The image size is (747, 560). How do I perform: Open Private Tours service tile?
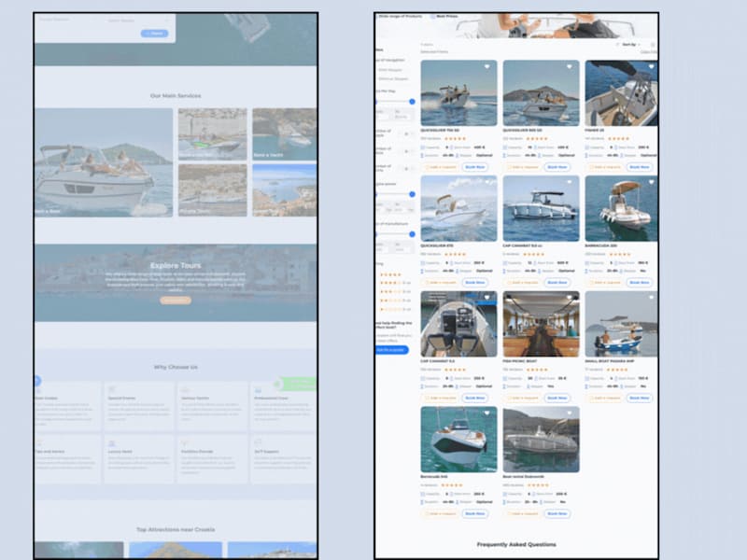(x=213, y=190)
